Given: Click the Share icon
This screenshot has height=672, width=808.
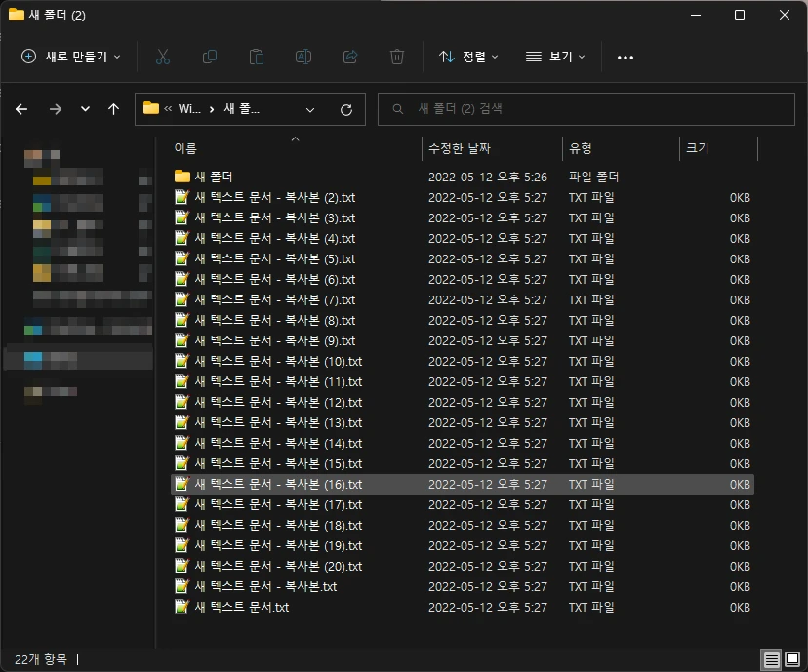Looking at the screenshot, I should coord(350,57).
